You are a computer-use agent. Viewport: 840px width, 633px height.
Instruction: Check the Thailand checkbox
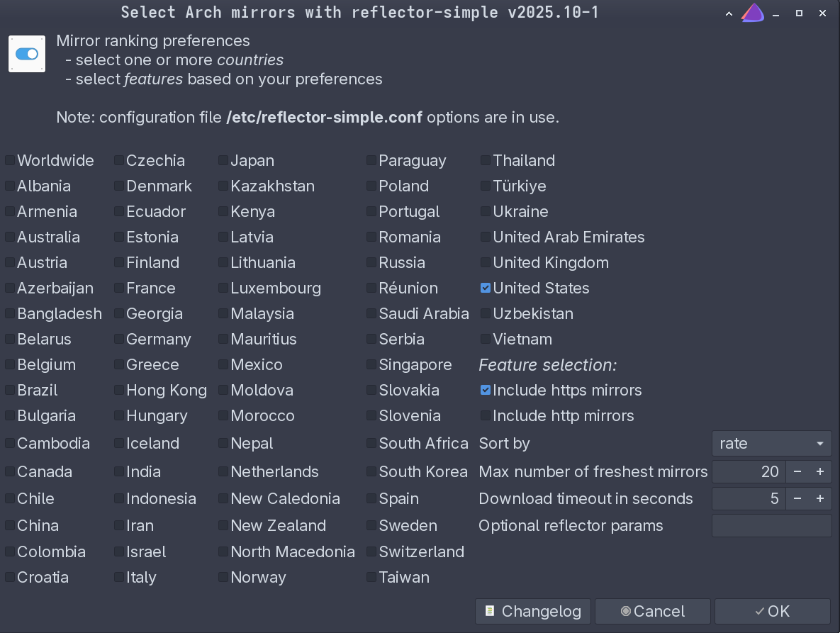[x=486, y=161]
